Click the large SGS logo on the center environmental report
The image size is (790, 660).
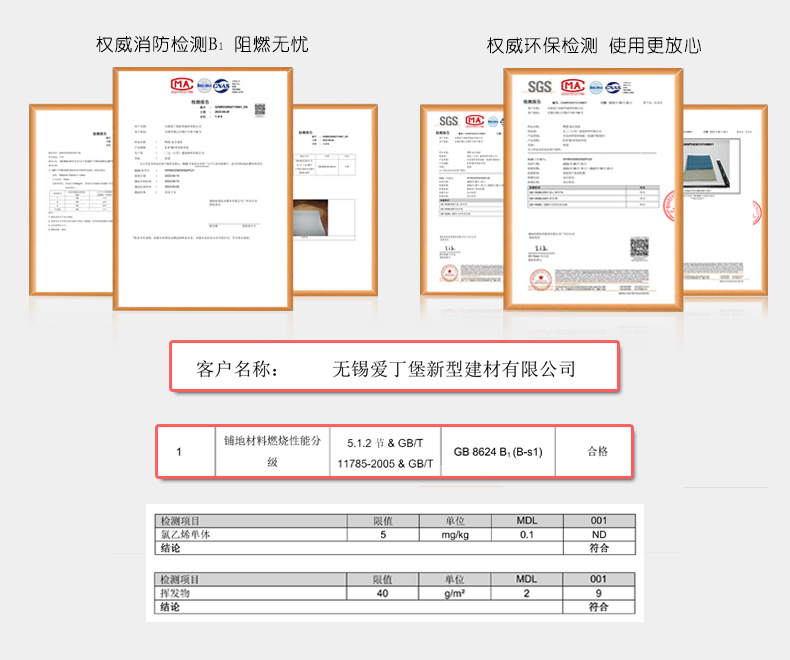point(539,87)
